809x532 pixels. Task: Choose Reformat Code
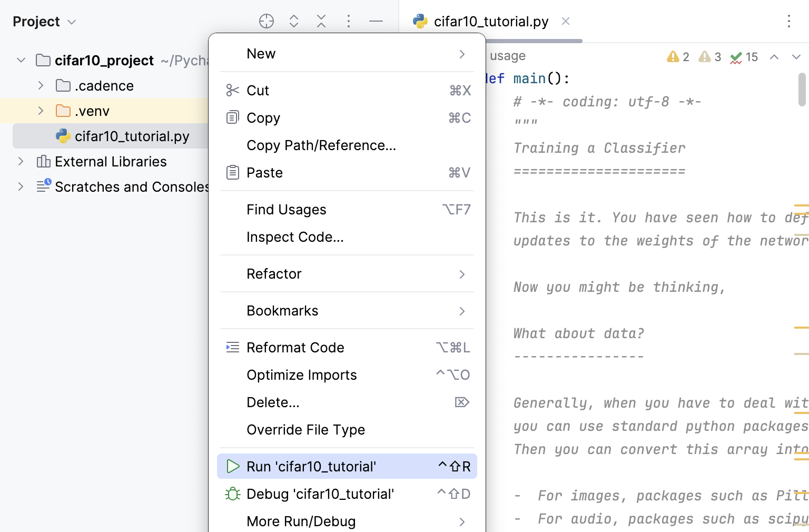tap(347, 348)
